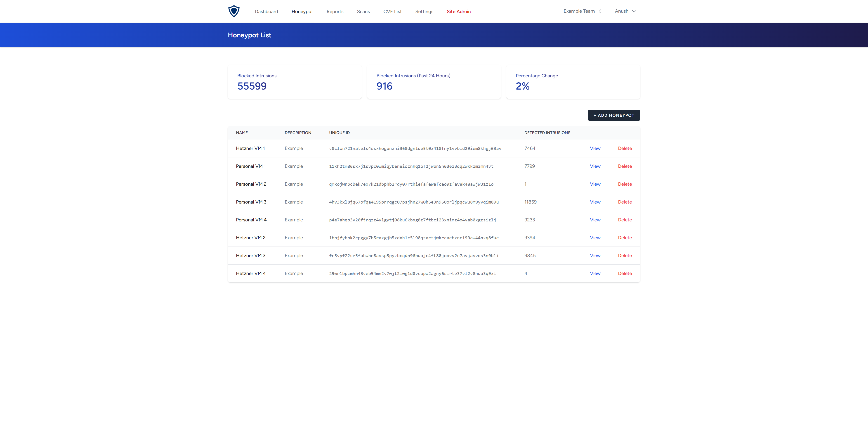
Task: Go to the Reports tab
Action: (335, 12)
